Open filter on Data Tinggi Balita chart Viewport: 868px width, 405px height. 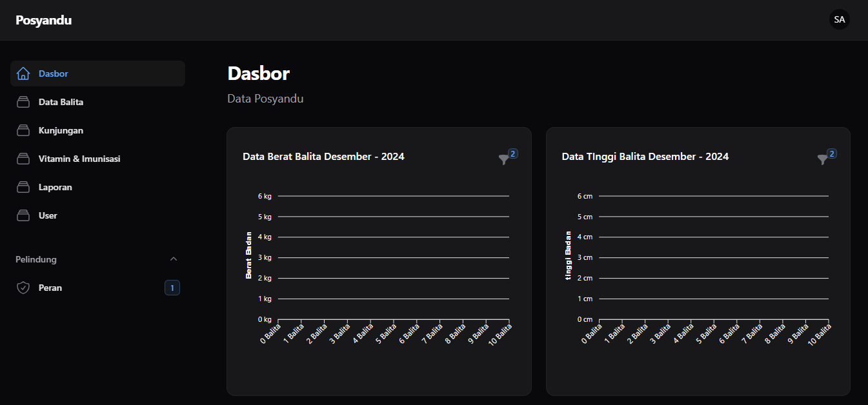822,159
